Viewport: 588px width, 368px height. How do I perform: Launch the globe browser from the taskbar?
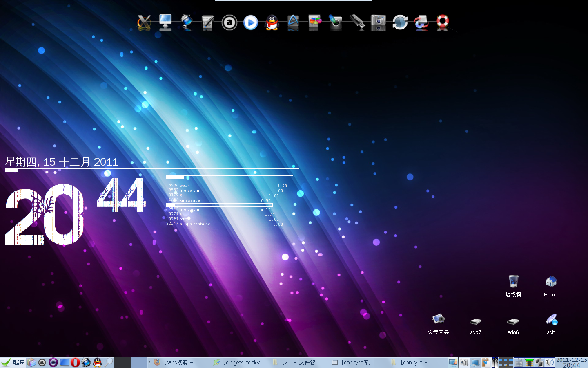(x=86, y=362)
